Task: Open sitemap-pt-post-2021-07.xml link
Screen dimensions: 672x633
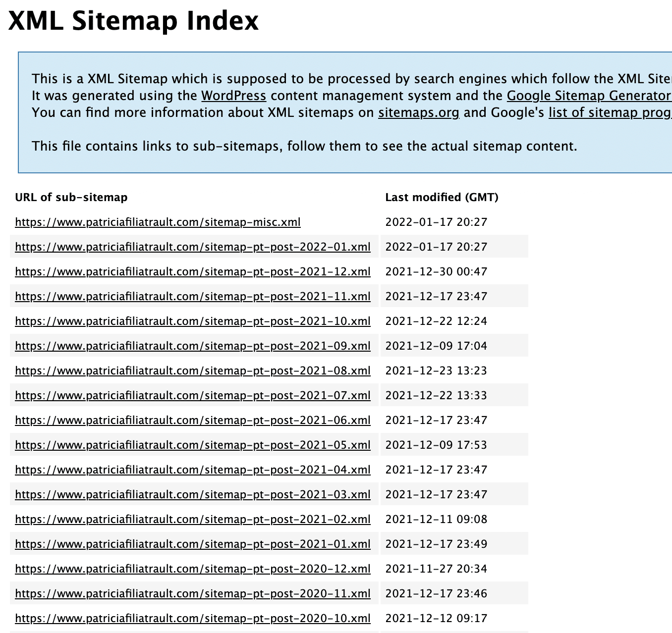Action: pyautogui.click(x=193, y=395)
